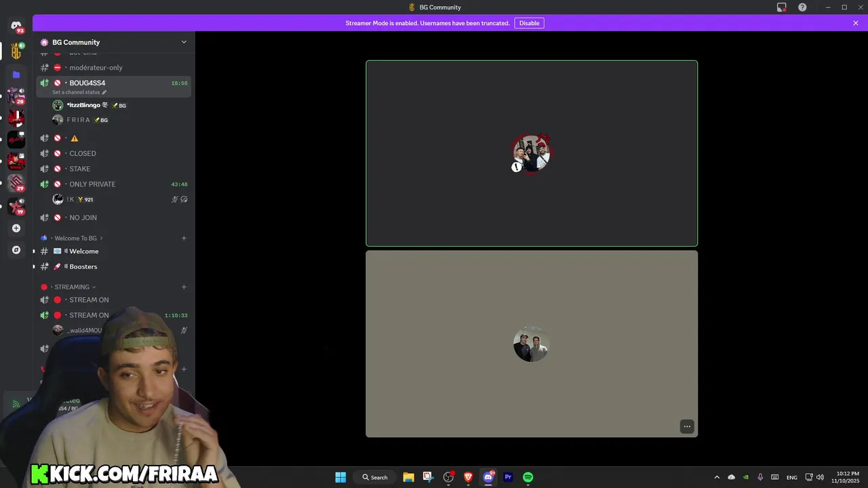Click muted mic icon beside walid4MOU
This screenshot has width=868, height=488.
tap(184, 330)
